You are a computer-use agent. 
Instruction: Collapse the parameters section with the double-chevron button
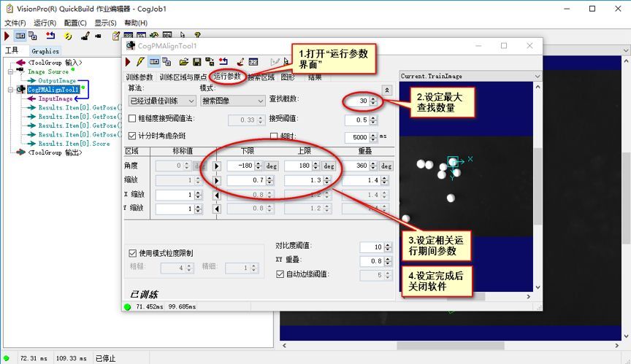pos(387,90)
